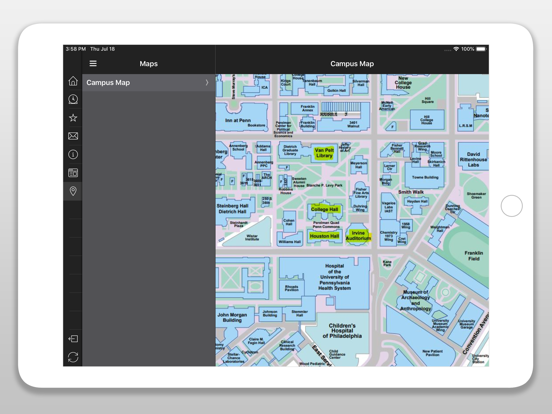Tap the Irvine Auditorium highlighted building
552x414 pixels.
pyautogui.click(x=358, y=236)
